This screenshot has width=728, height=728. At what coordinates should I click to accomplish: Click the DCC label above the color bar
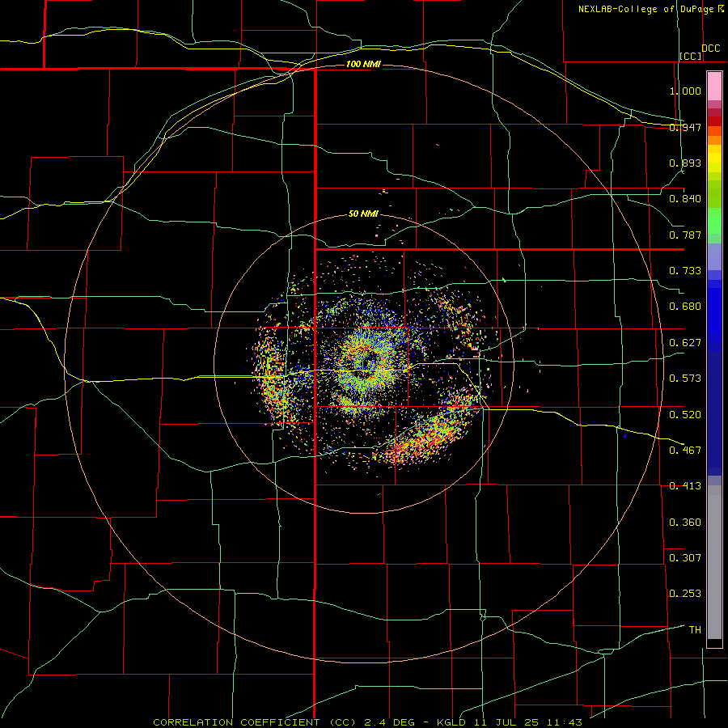point(710,49)
